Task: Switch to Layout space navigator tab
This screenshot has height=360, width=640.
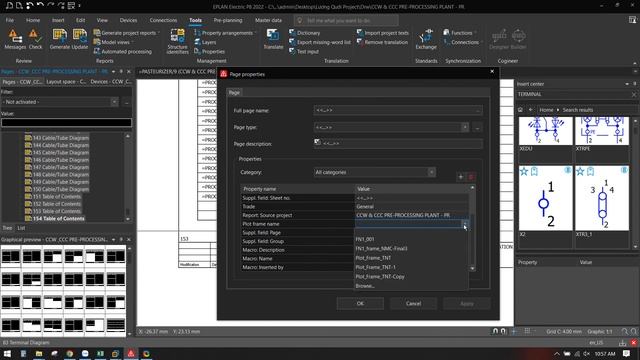Action: point(65,82)
